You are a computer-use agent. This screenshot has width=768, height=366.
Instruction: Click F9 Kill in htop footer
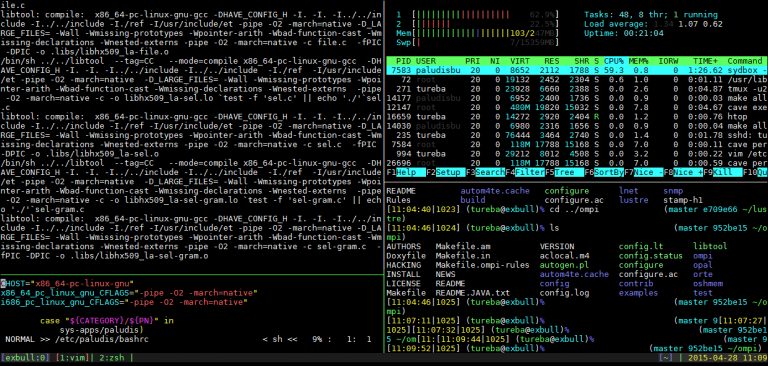pyautogui.click(x=723, y=172)
